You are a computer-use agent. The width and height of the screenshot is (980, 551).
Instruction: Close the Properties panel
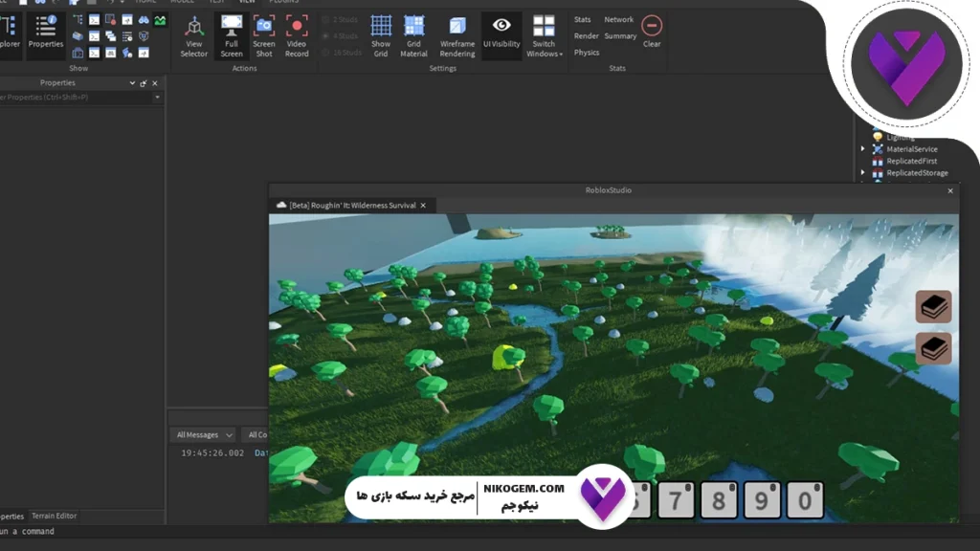coord(155,83)
